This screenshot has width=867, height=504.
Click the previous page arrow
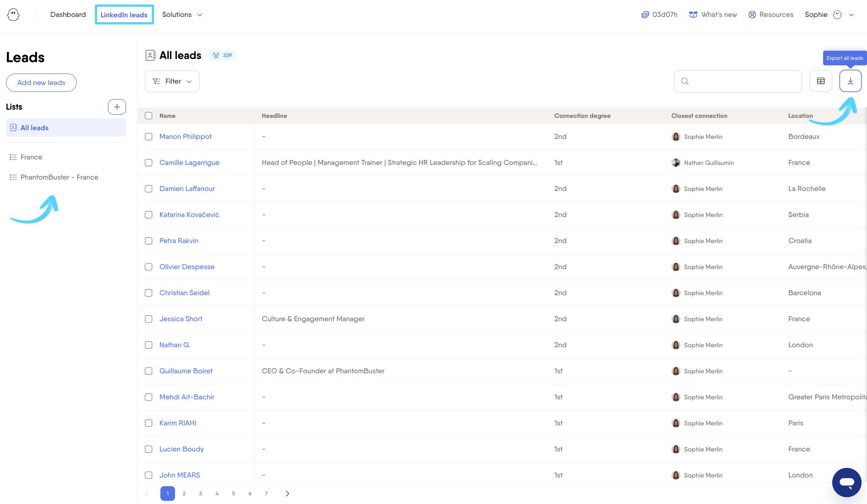click(147, 493)
